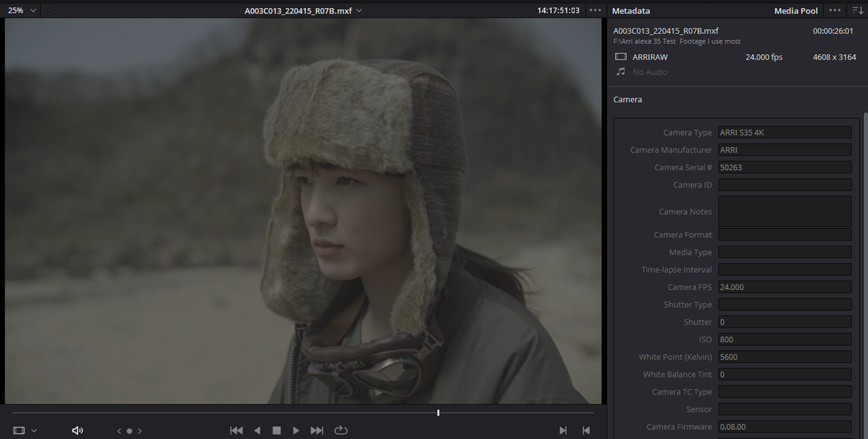Click the clip thumbnail image in viewer

tap(303, 211)
